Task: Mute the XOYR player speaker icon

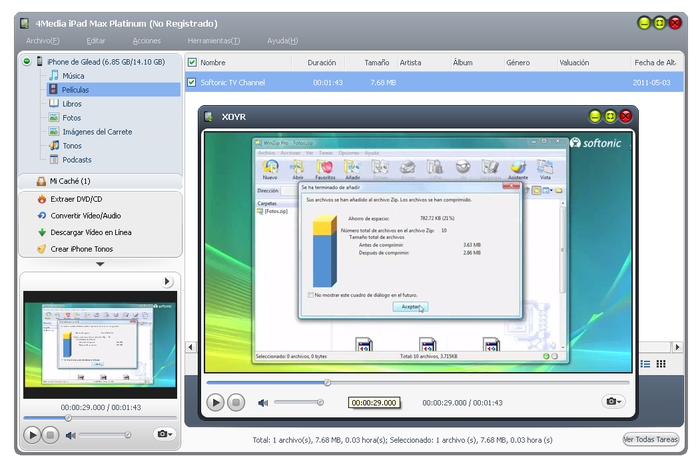Action: (x=263, y=403)
